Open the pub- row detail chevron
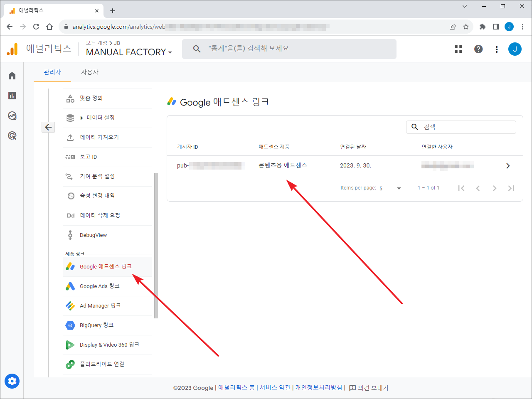This screenshot has height=399, width=532. tap(508, 166)
